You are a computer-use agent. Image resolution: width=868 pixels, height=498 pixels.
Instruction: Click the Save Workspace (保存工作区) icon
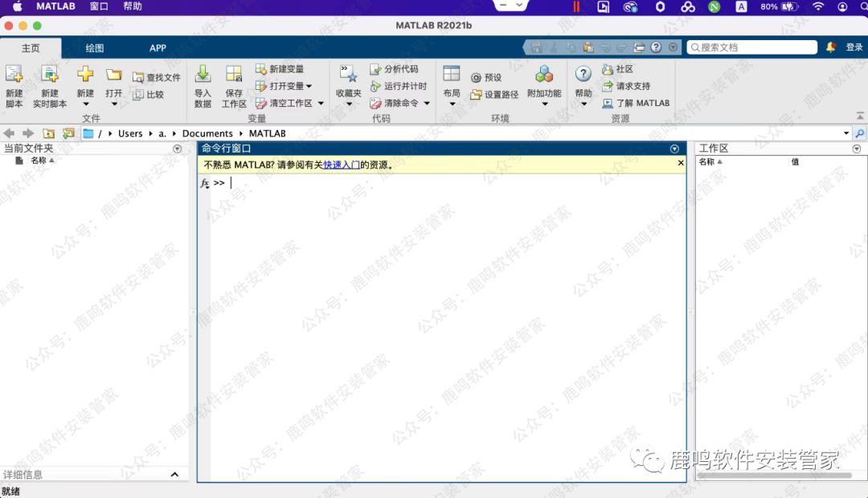tap(234, 75)
